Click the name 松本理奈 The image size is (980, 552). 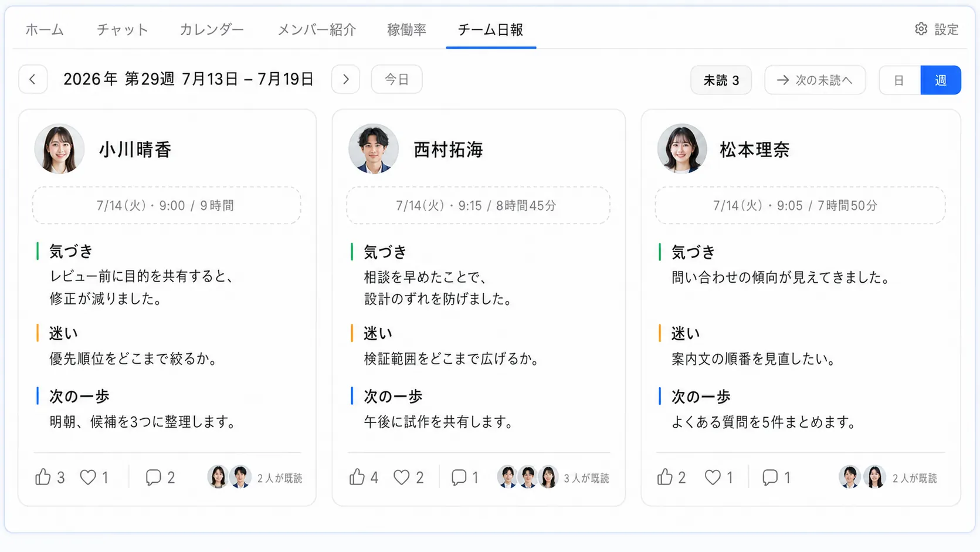[x=755, y=150]
